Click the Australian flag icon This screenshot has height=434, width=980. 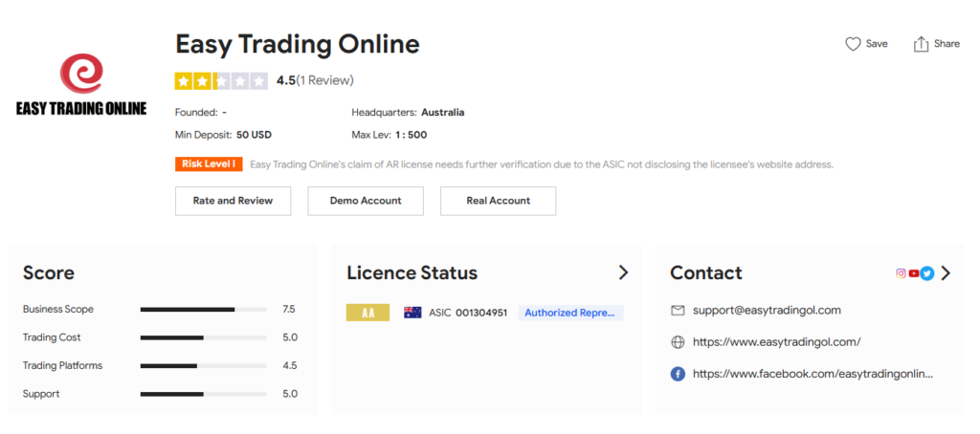[412, 313]
